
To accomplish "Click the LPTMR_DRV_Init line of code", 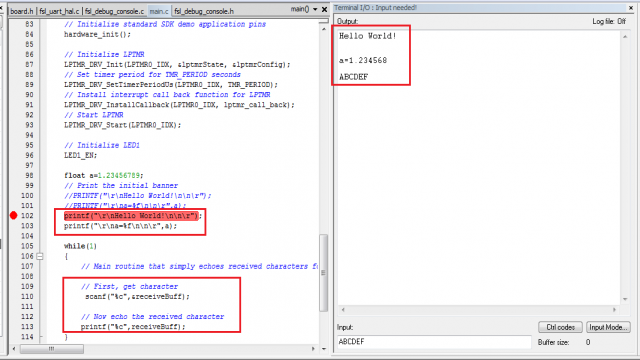I will 177,64.
